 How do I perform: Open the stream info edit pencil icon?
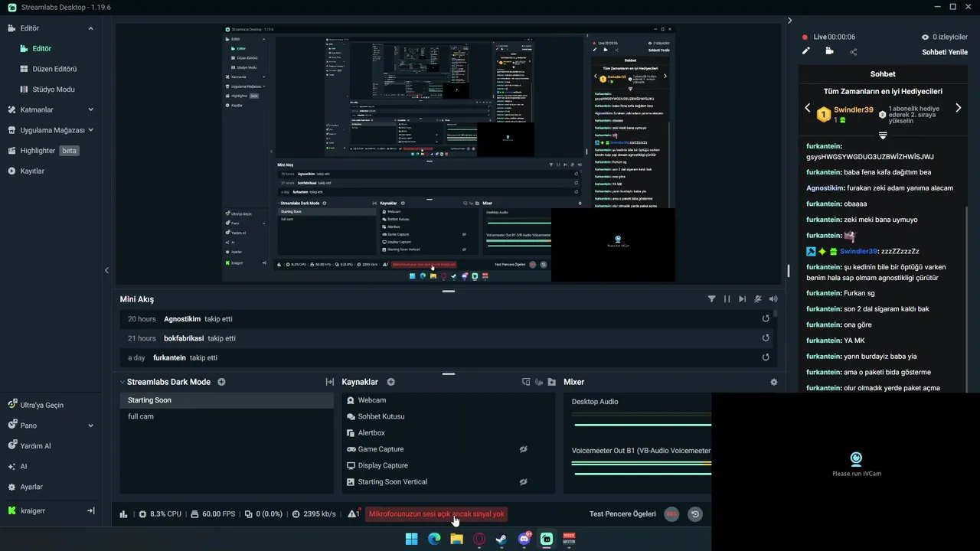click(805, 51)
